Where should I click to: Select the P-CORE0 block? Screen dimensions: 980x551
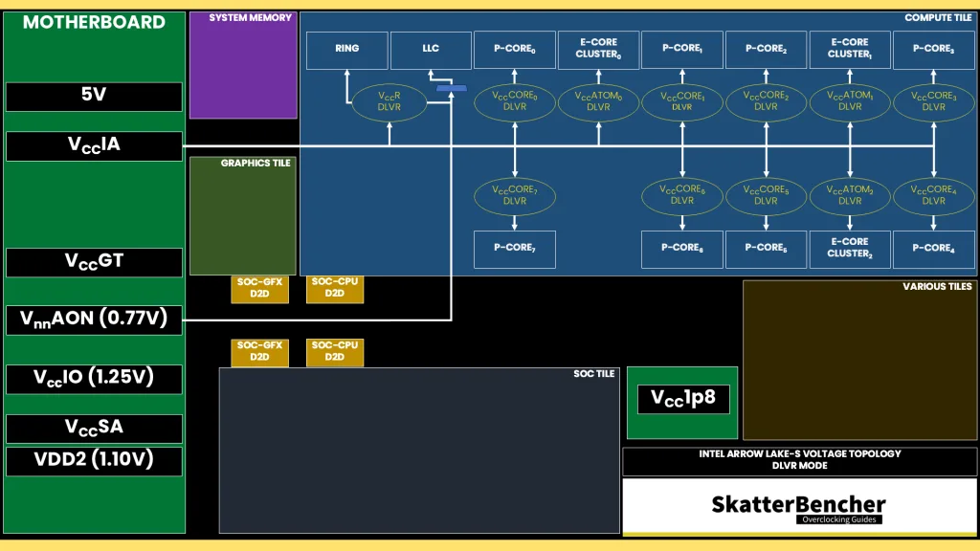[515, 50]
